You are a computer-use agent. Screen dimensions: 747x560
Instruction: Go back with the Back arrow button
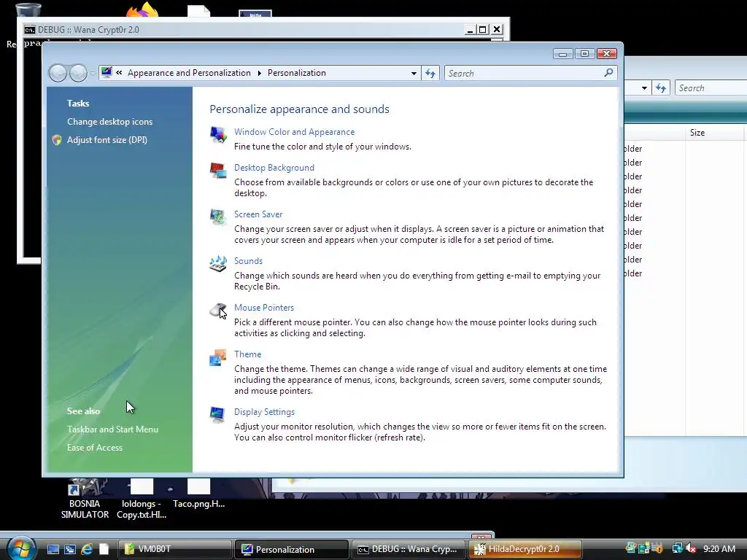(x=58, y=73)
